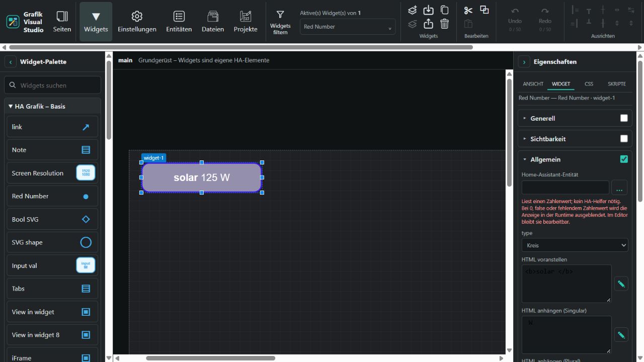Open the active widget Red Number dropdown
Image resolution: width=644 pixels, height=362 pixels.
(348, 27)
